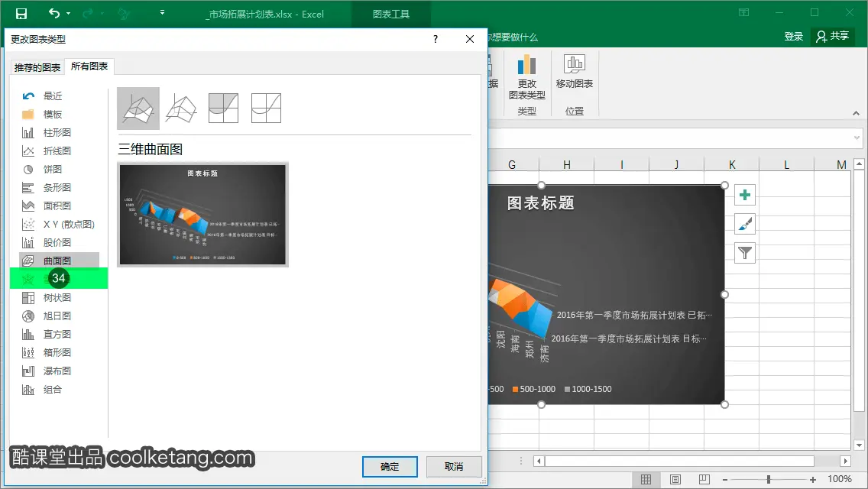Viewport: 868px width, 489px height.
Task: Select the 饼图 pie chart category
Action: pyautogui.click(x=53, y=169)
